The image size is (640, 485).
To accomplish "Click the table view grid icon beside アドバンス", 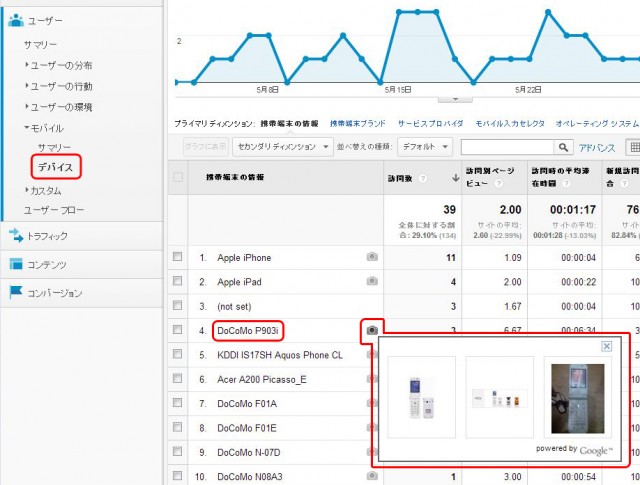I will pyautogui.click(x=633, y=147).
